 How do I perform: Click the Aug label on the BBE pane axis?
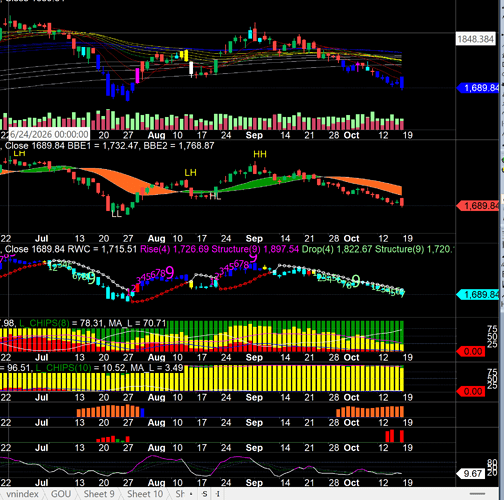coord(156,238)
